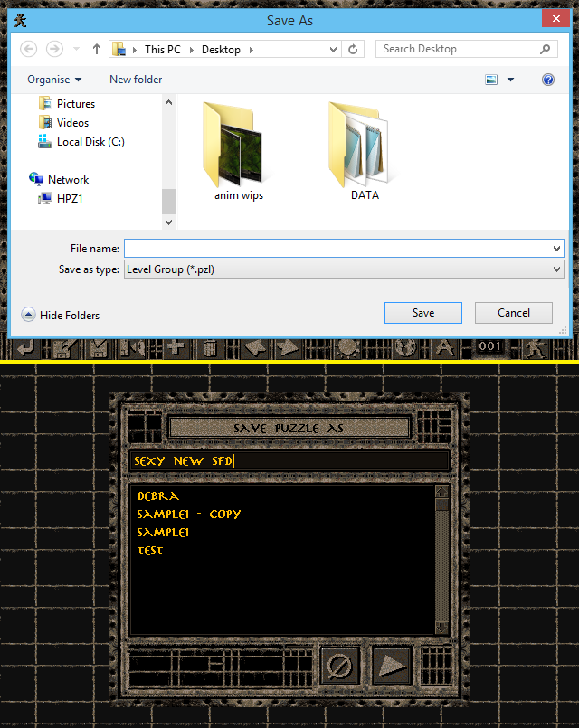Click the globe world icon in toolbar
Screen dimensions: 579x728
405,348
